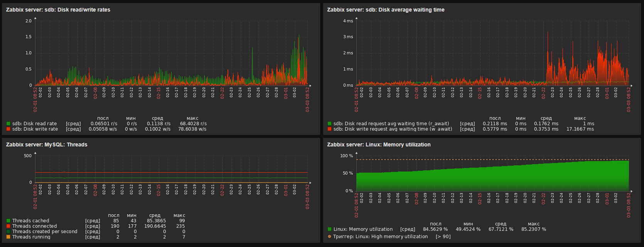Click the last value '0.06501 r/s'
The width and height of the screenshot is (644, 247).
(104, 124)
